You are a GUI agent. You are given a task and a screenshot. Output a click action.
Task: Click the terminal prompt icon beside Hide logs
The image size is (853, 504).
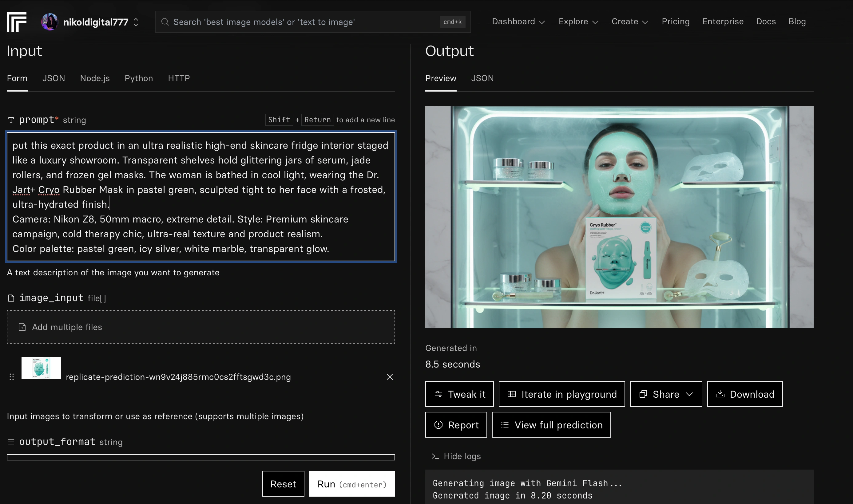pos(435,456)
